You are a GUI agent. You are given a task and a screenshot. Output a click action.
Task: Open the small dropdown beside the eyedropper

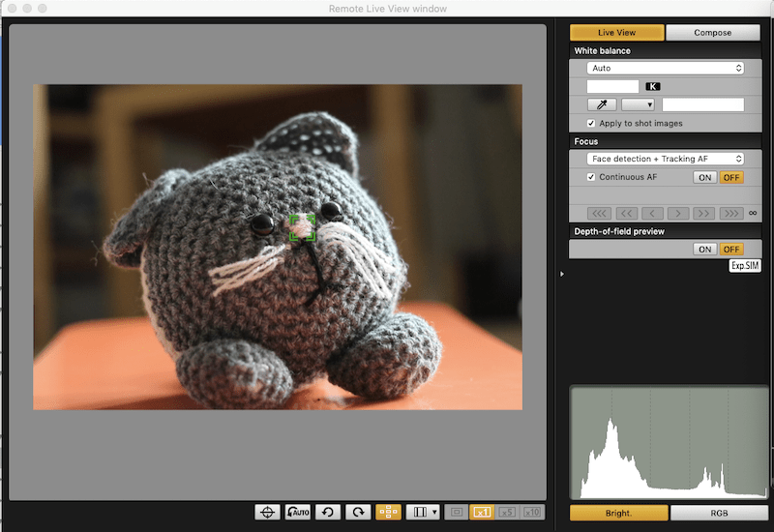point(638,104)
